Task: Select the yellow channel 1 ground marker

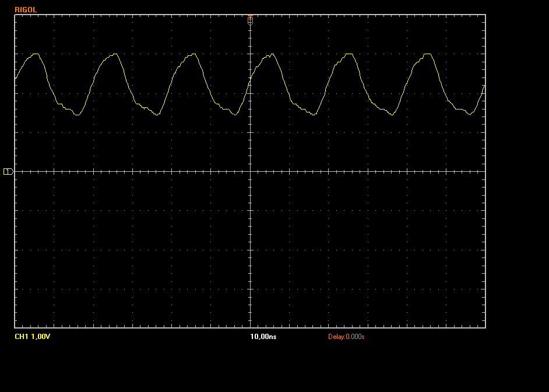Action: coord(8,171)
